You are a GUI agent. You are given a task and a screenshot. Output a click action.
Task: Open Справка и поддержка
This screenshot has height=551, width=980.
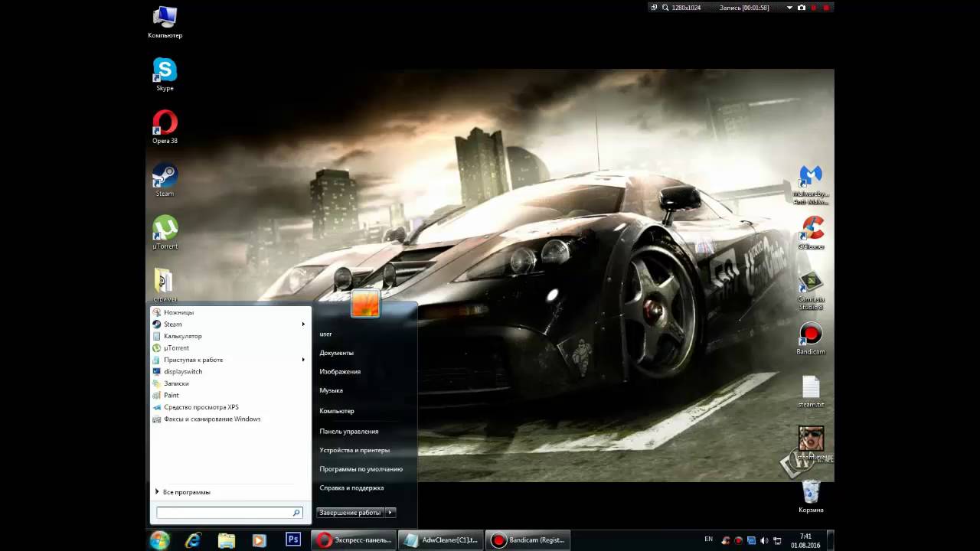[352, 487]
